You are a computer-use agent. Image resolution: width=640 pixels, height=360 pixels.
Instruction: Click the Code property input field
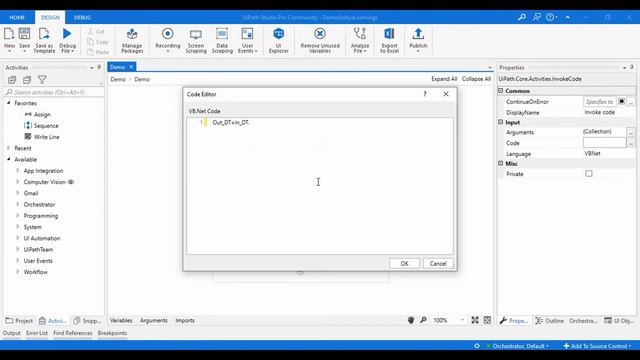(604, 142)
